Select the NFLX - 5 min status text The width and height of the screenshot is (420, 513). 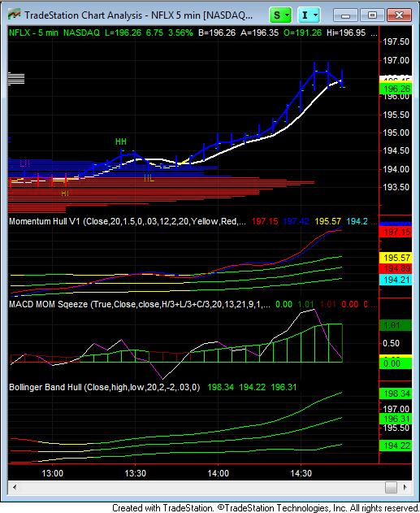[33, 33]
